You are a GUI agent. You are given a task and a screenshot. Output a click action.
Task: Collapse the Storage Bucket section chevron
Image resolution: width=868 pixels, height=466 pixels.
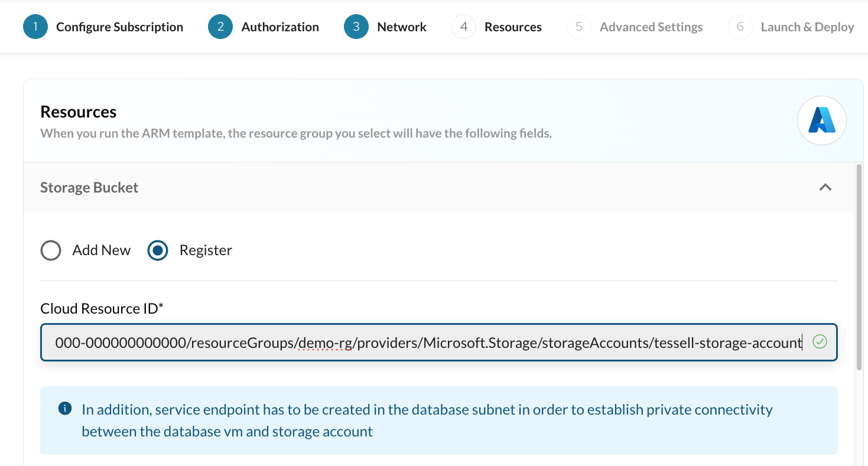pos(825,187)
